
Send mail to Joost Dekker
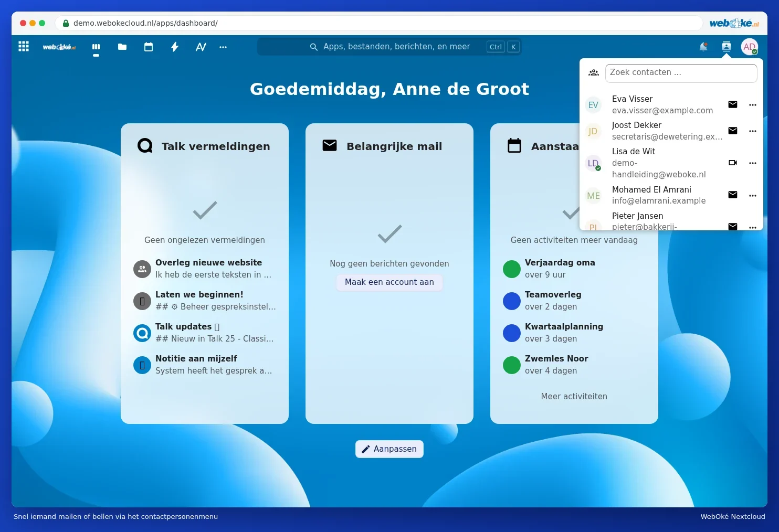(x=733, y=131)
